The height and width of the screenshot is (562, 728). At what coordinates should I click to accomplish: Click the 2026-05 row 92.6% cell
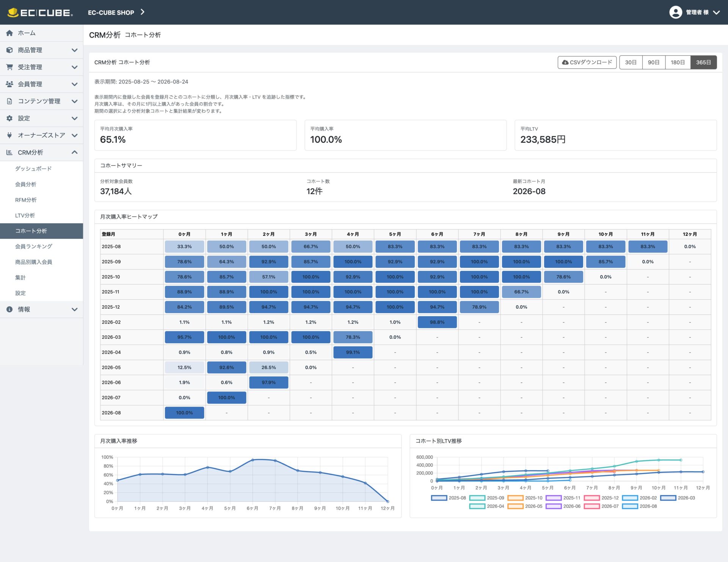click(x=227, y=368)
